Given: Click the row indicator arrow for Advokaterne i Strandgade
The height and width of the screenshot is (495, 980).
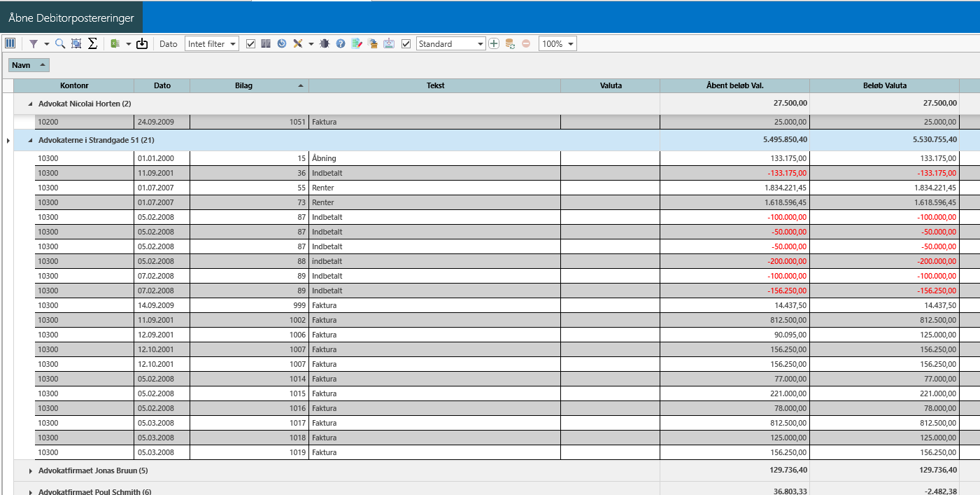Looking at the screenshot, I should [x=8, y=140].
